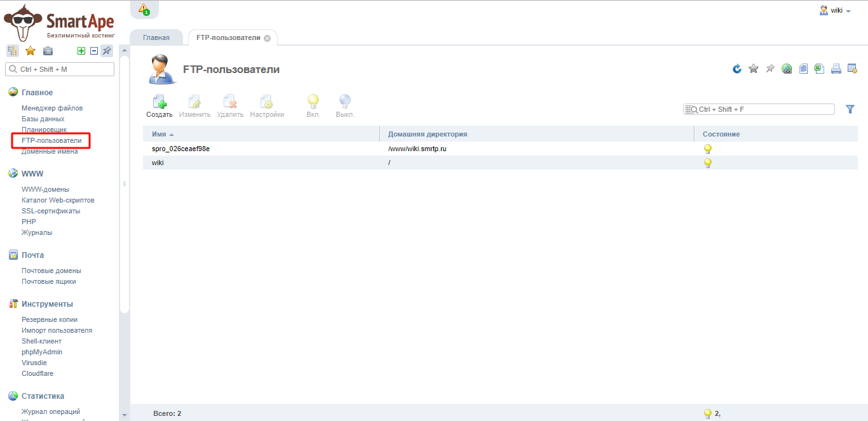
Task: Toggle the status bulb of the wiki user
Action: (707, 163)
